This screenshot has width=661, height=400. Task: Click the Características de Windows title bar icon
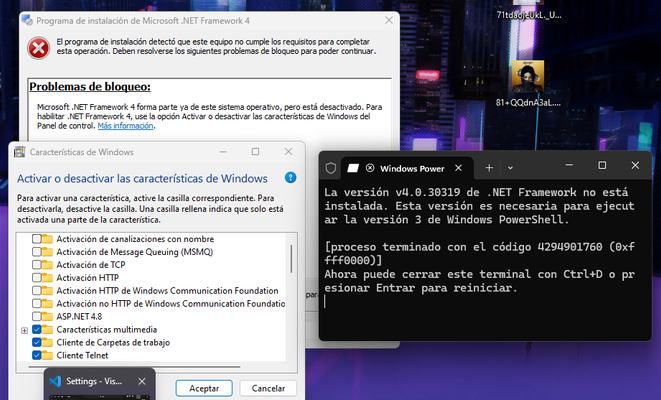(x=19, y=152)
